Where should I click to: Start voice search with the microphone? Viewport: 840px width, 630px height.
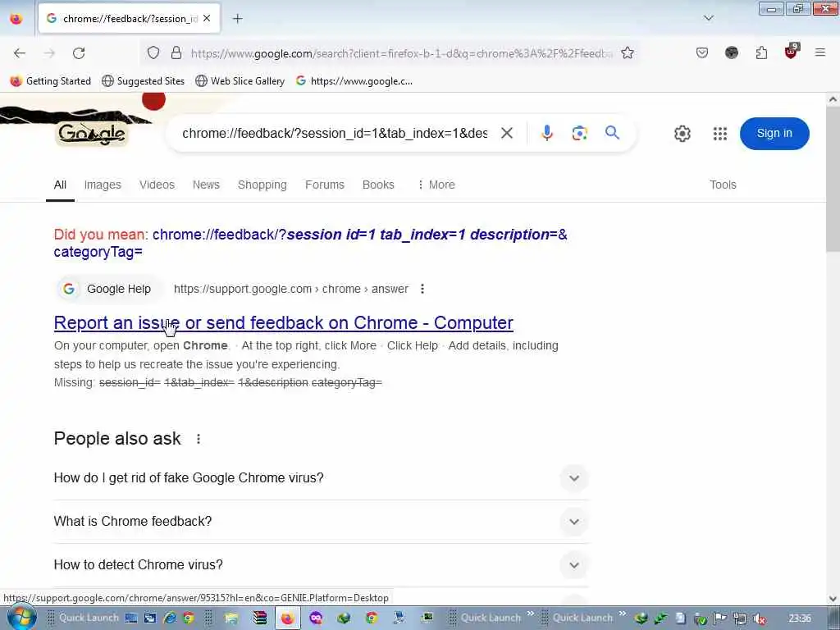pyautogui.click(x=546, y=133)
